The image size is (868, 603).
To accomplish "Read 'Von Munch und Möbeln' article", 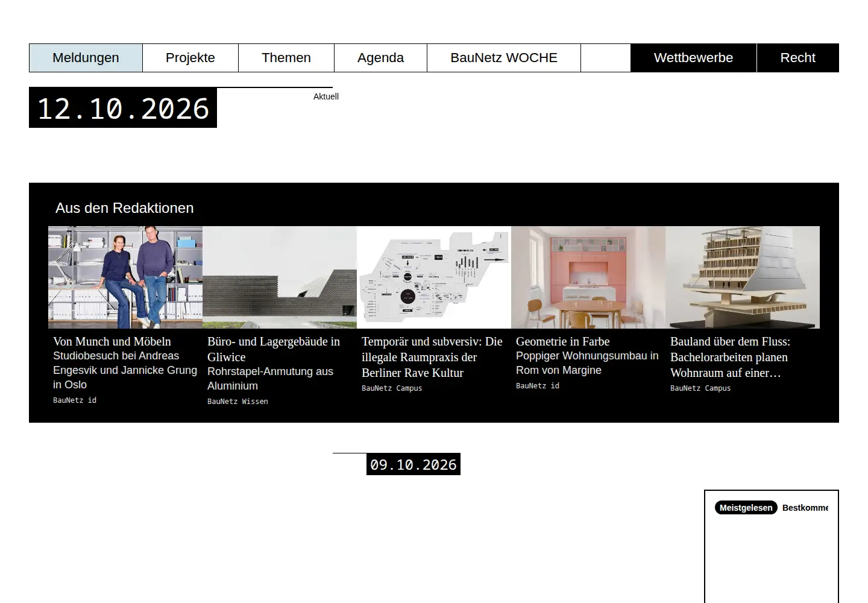I will [112, 341].
